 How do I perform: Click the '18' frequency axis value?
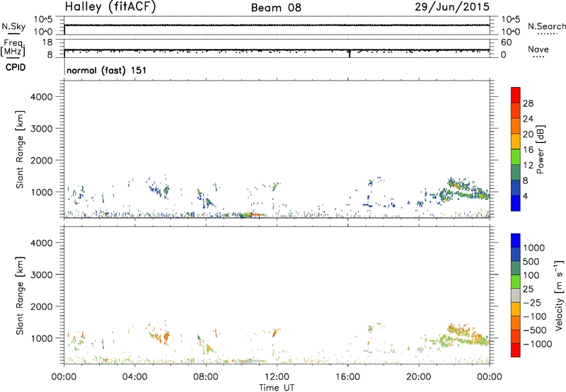tap(47, 42)
